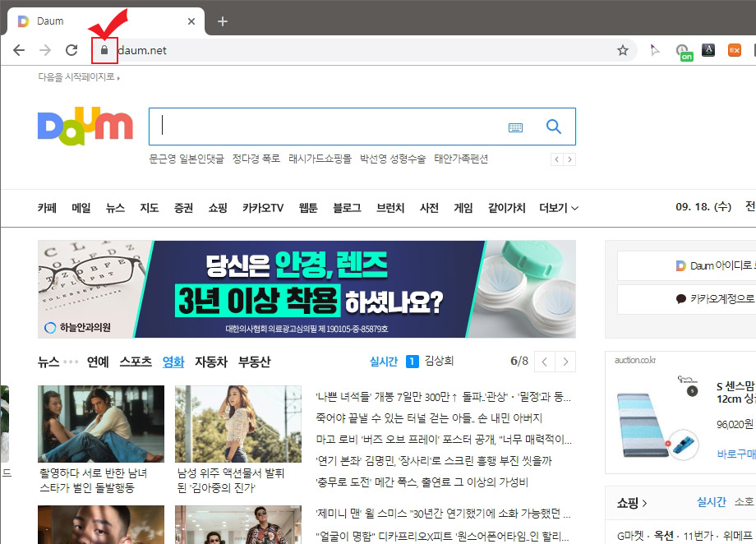Expand the 더보기 dropdown

[x=558, y=208]
